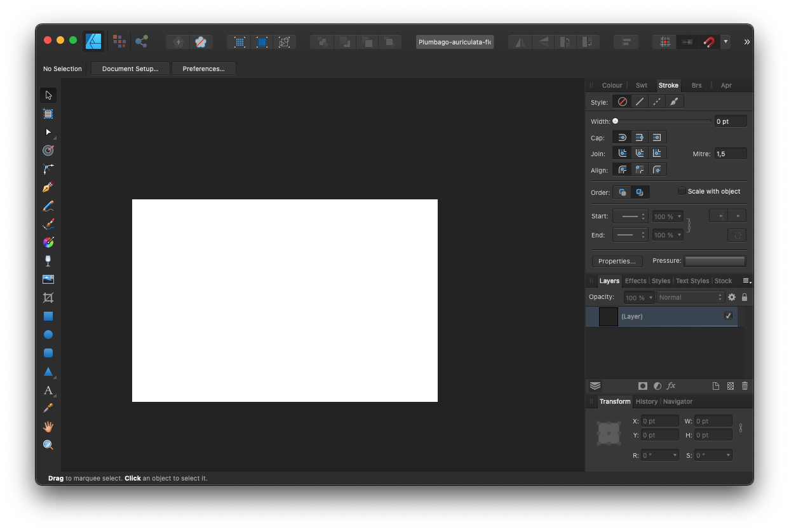Viewport: 789px width, 532px height.
Task: Choose the Artistic Text tool
Action: click(48, 390)
